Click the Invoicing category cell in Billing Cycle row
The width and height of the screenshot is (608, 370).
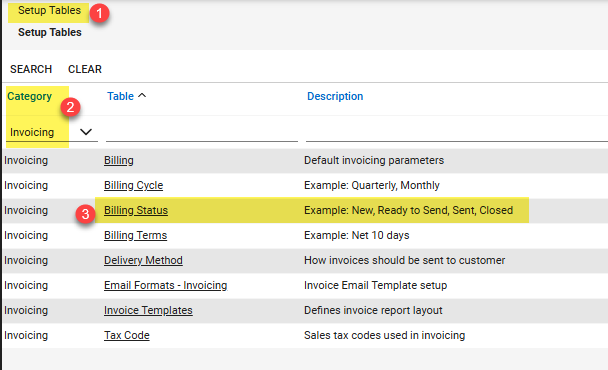pyautogui.click(x=26, y=185)
